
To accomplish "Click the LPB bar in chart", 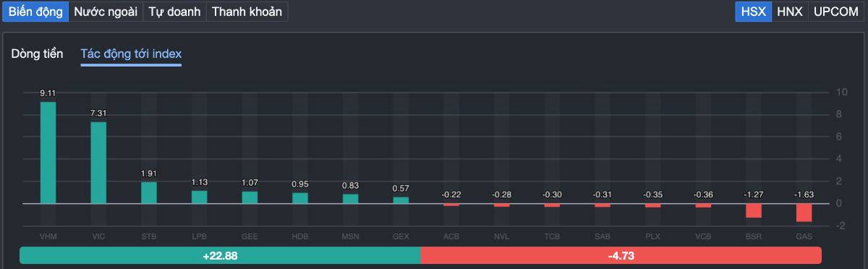I will [x=200, y=197].
